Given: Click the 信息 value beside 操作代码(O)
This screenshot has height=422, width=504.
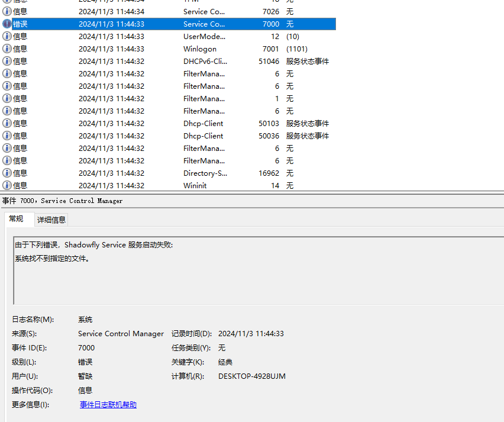Looking at the screenshot, I should [x=85, y=390].
